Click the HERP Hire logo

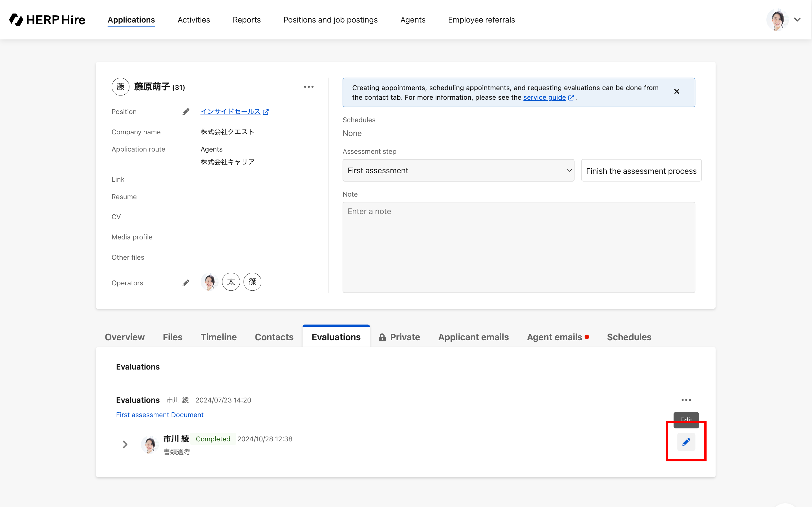point(47,20)
